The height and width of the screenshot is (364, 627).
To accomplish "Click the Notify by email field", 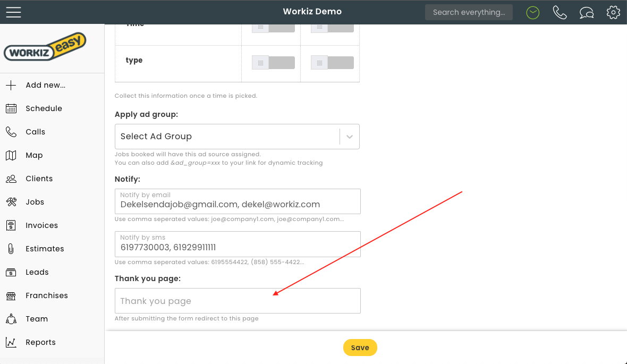I will click(238, 204).
